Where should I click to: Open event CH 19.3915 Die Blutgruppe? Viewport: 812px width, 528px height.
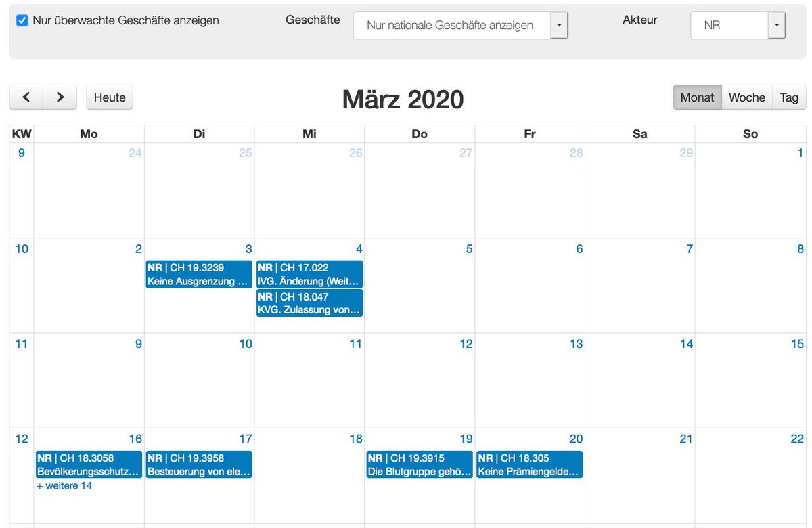[x=420, y=464]
